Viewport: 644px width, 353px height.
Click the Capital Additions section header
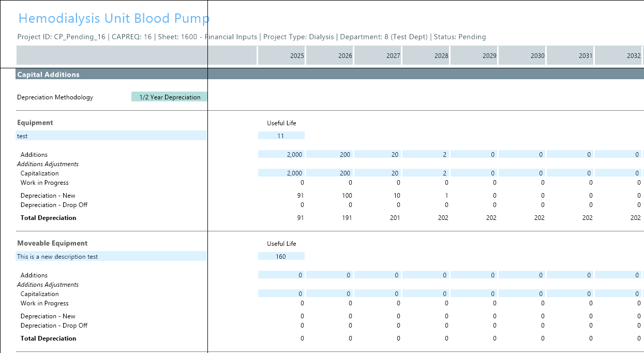click(x=49, y=75)
